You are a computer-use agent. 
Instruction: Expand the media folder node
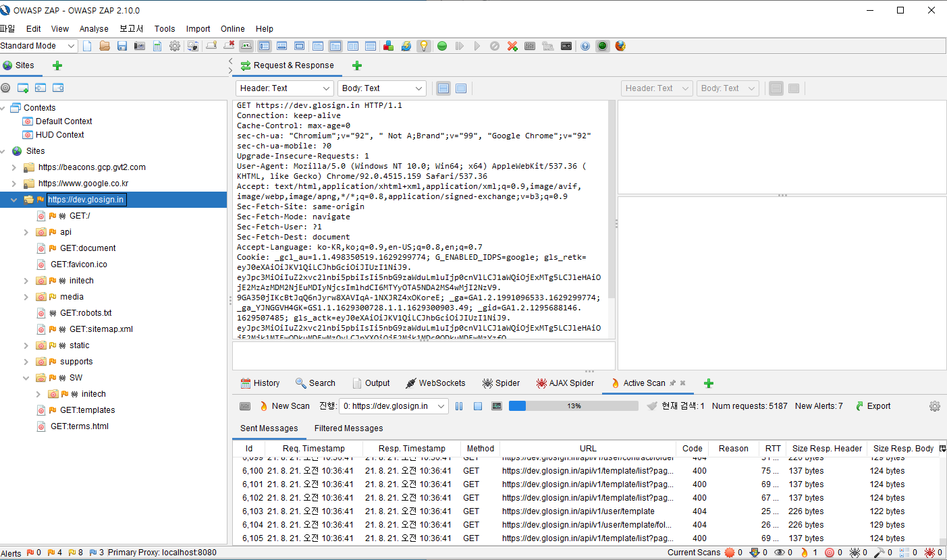[26, 297]
